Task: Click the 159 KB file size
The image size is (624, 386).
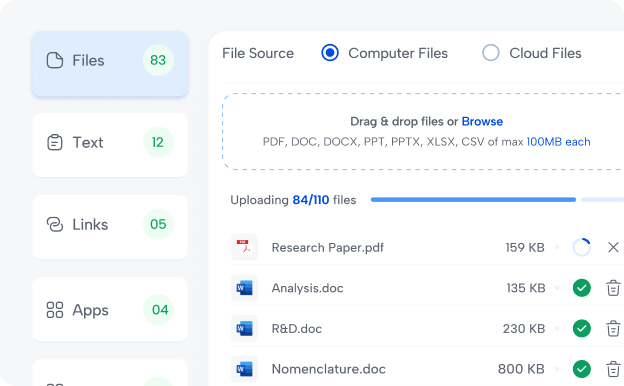Action: (525, 248)
